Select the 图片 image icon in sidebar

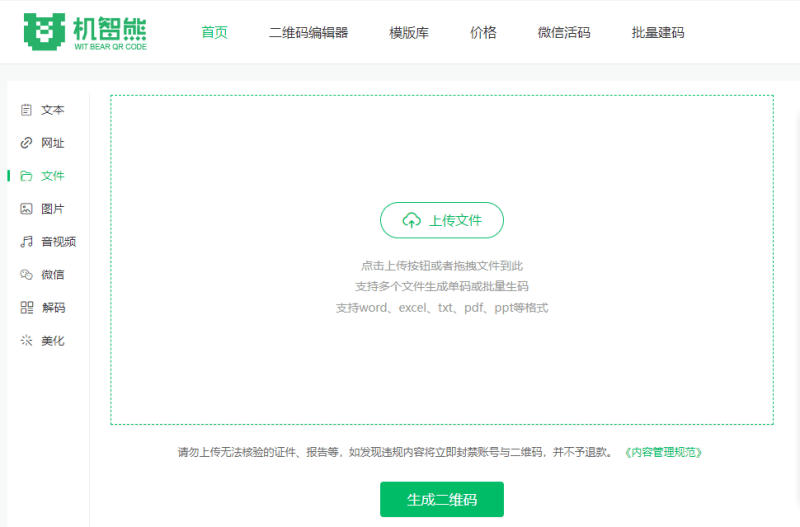click(27, 209)
